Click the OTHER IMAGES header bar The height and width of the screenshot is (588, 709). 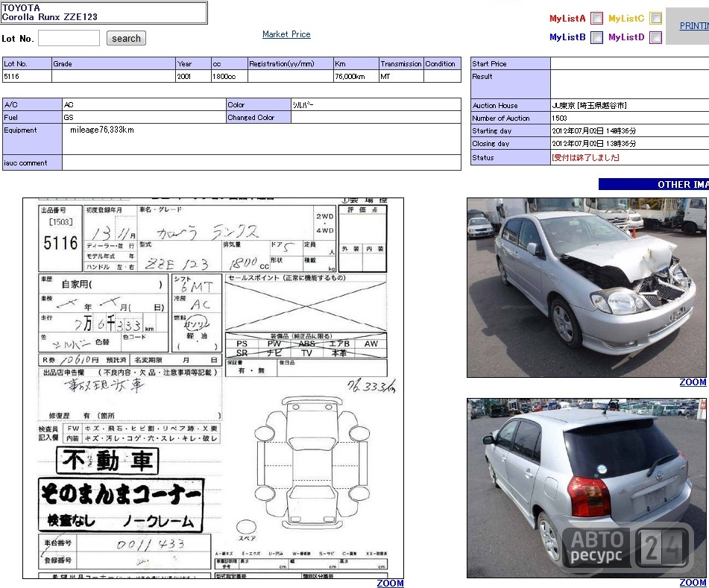coord(653,184)
